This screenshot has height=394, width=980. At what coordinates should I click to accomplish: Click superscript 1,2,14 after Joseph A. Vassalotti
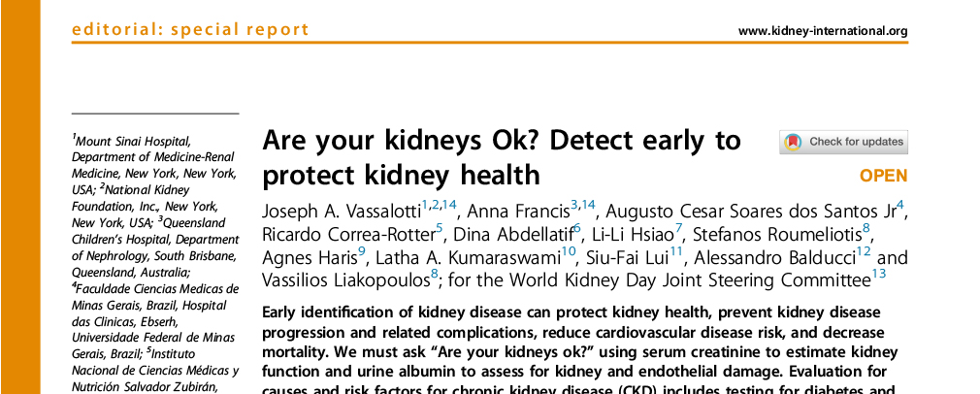point(440,205)
